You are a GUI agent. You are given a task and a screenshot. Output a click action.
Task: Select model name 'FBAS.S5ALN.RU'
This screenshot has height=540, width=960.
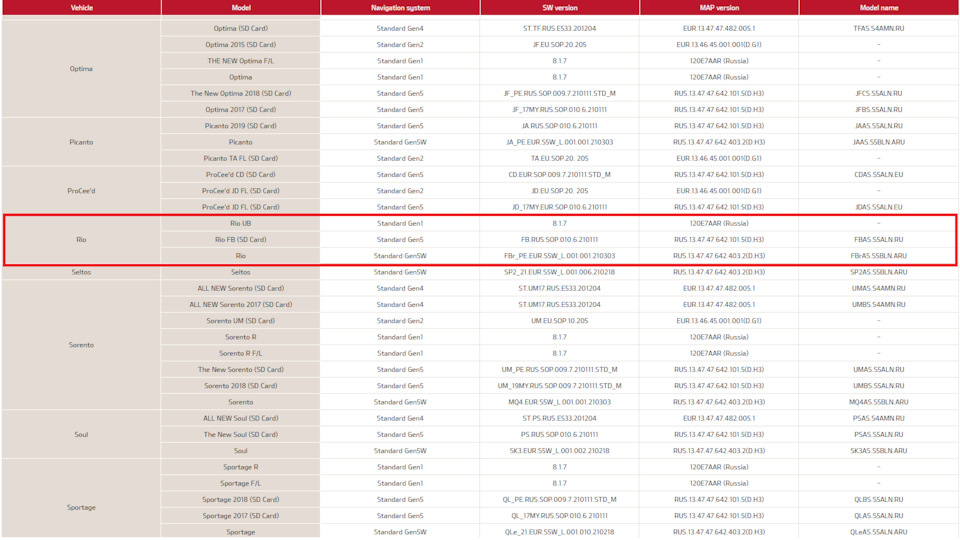pyautogui.click(x=879, y=239)
